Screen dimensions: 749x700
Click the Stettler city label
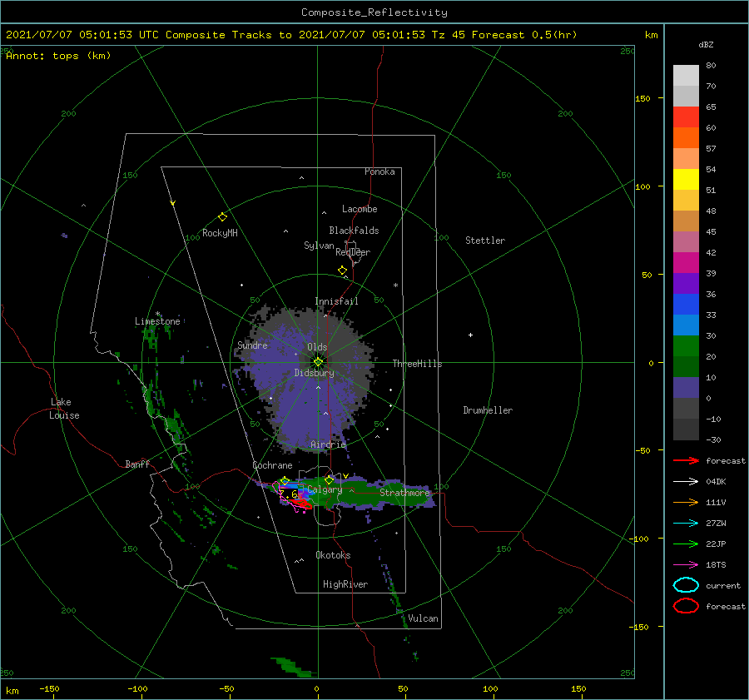(485, 241)
